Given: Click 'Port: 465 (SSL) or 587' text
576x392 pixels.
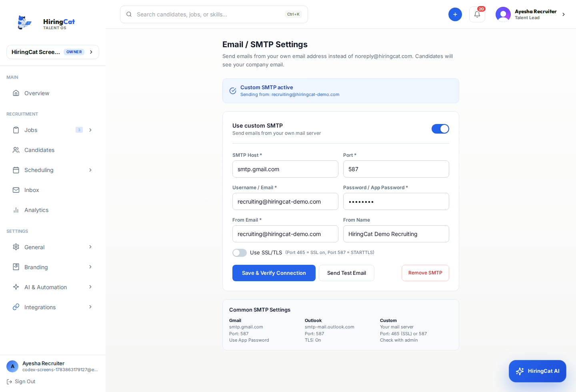Looking at the screenshot, I should [x=403, y=334].
